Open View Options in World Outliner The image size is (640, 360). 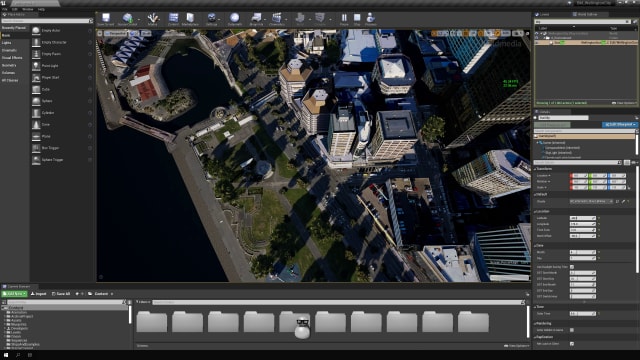[x=623, y=103]
